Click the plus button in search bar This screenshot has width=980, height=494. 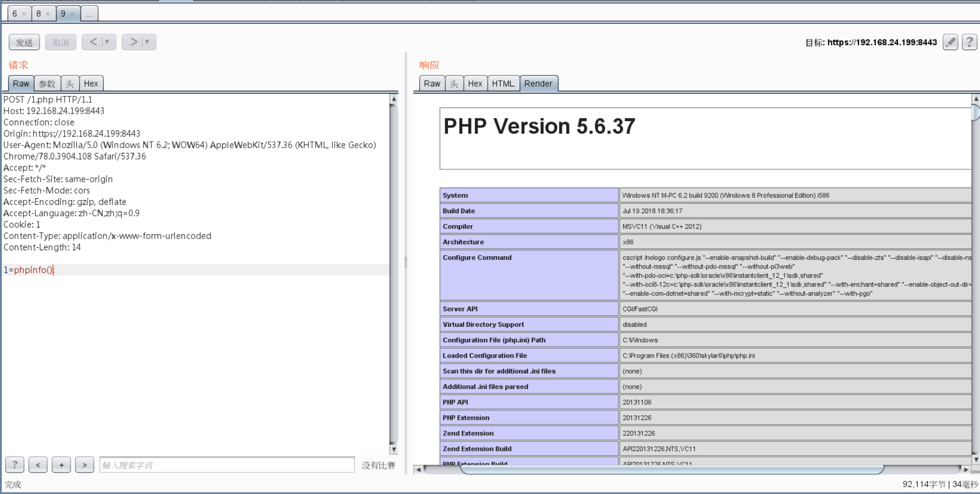click(61, 465)
